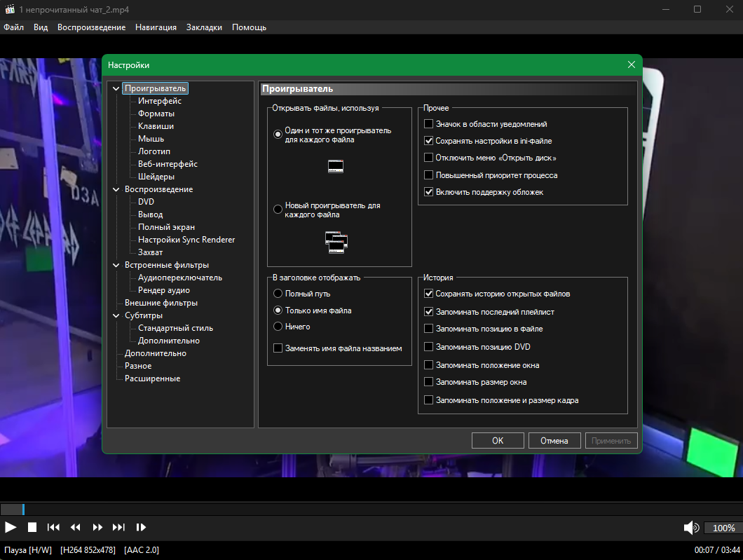Click the multiple player windows icon
Image resolution: width=743 pixels, height=560 pixels.
[x=336, y=242]
